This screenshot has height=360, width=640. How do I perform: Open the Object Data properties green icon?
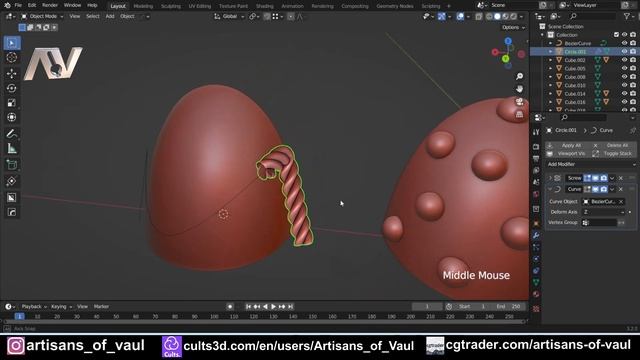click(x=536, y=282)
